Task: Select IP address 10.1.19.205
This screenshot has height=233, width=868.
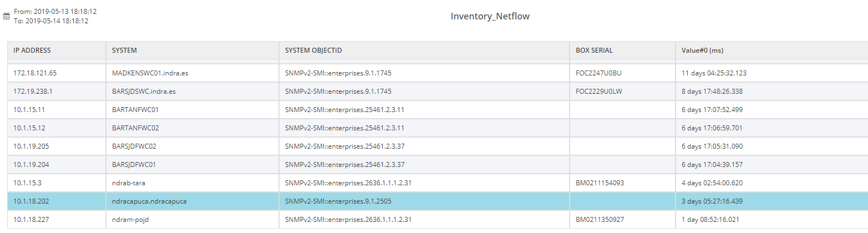Action: coord(32,146)
